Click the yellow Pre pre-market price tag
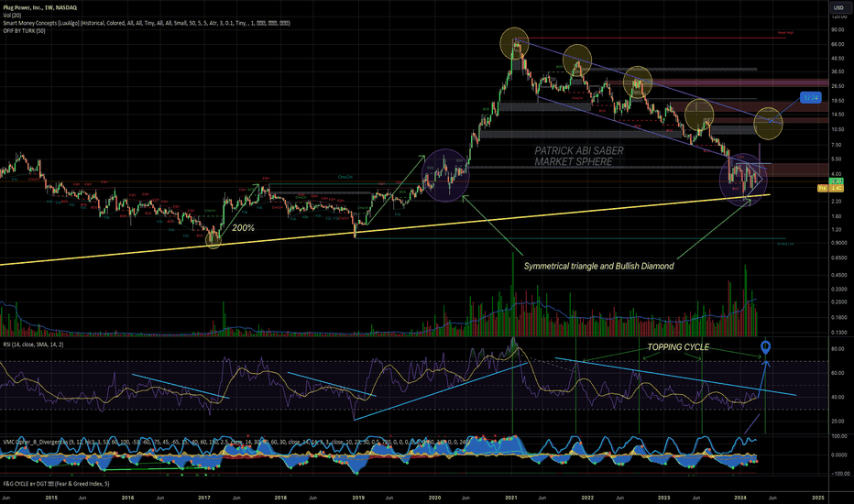 (x=830, y=188)
